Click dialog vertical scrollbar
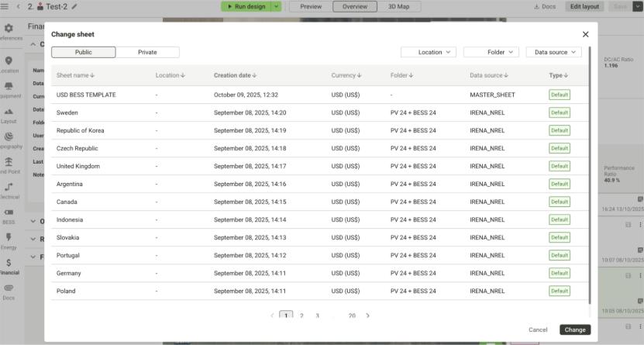 pos(591,175)
